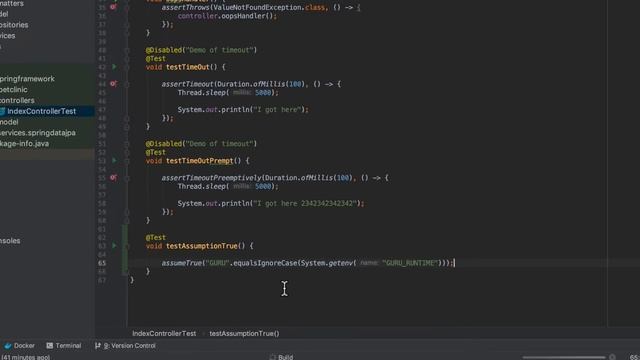
Task: Select IndexControllerTest in the project tree
Action: click(41, 111)
